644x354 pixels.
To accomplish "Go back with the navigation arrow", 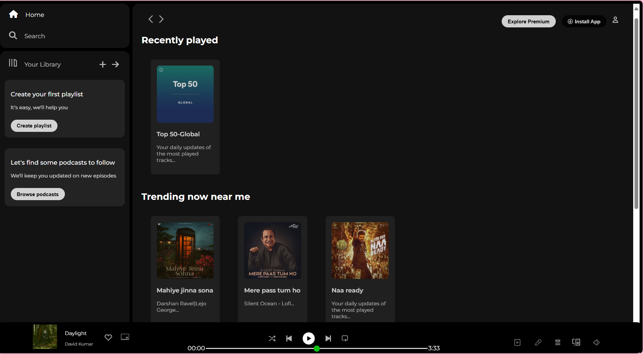I will 150,19.
